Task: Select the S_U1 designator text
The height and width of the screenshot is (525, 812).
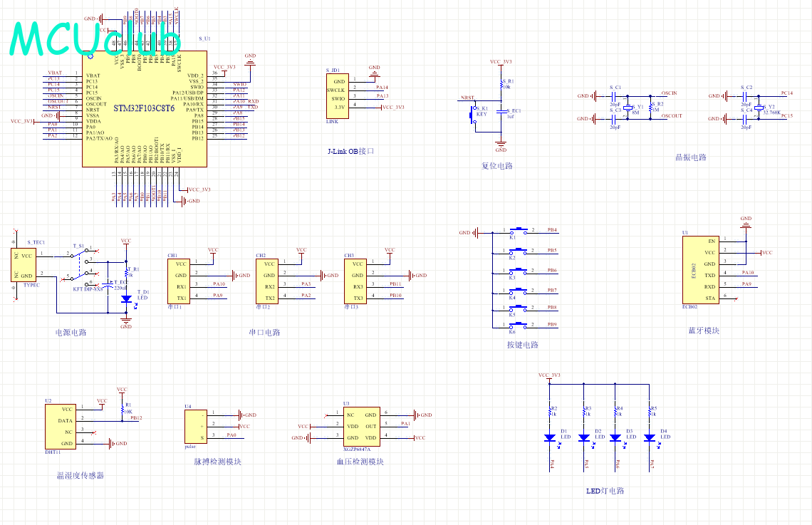Action: (x=204, y=39)
